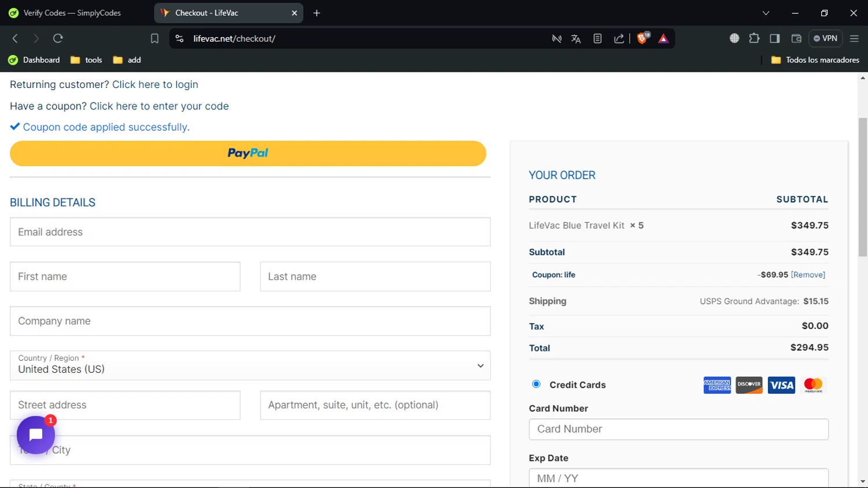Click the page vertical scrollbar thumb

click(863, 186)
